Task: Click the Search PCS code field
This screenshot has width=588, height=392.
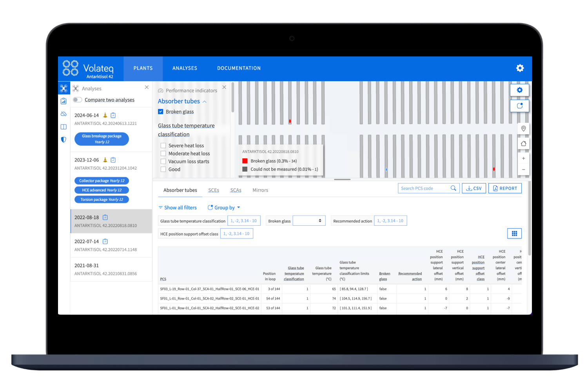Action: click(424, 189)
